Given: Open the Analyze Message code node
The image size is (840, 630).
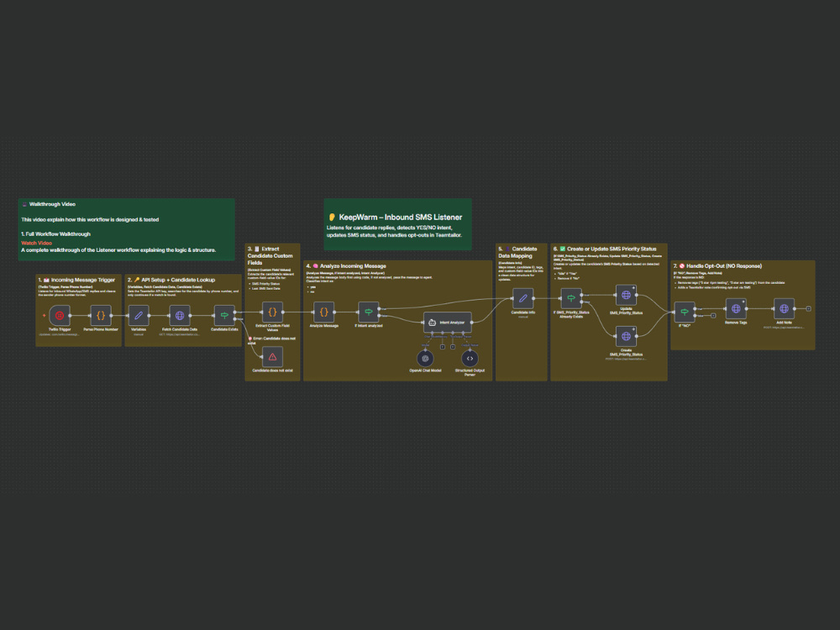Looking at the screenshot, I should pyautogui.click(x=323, y=312).
